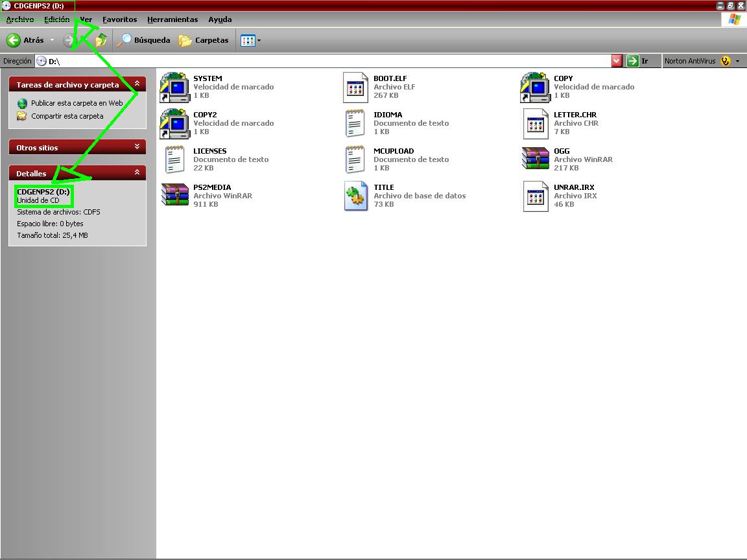This screenshot has height=560, width=747.
Task: Expand the Otros sitios panel
Action: (x=137, y=146)
